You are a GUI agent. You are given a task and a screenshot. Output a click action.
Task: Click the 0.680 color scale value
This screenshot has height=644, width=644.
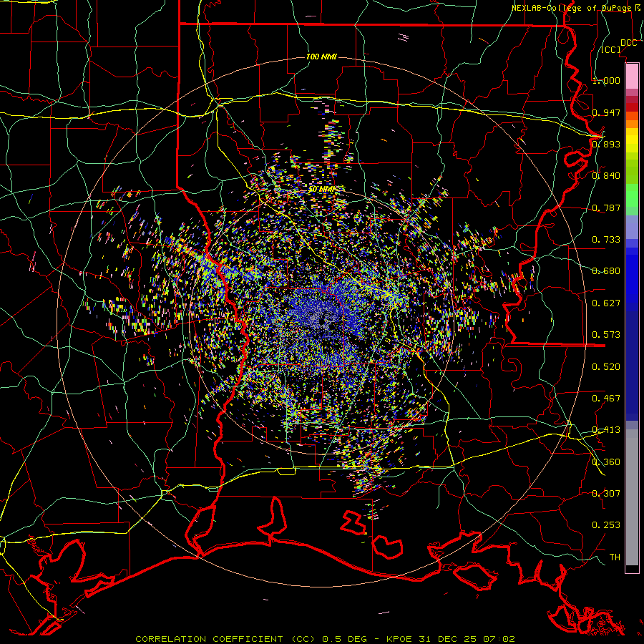[606, 271]
